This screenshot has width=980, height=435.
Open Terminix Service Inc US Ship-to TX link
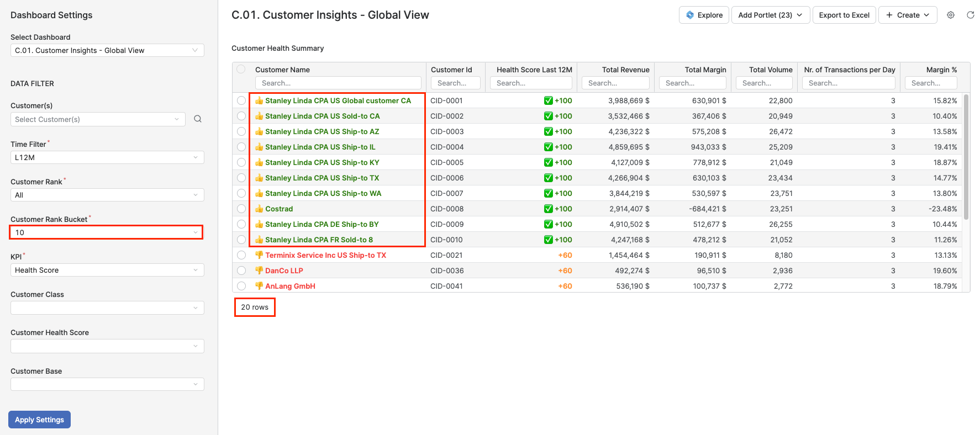325,255
